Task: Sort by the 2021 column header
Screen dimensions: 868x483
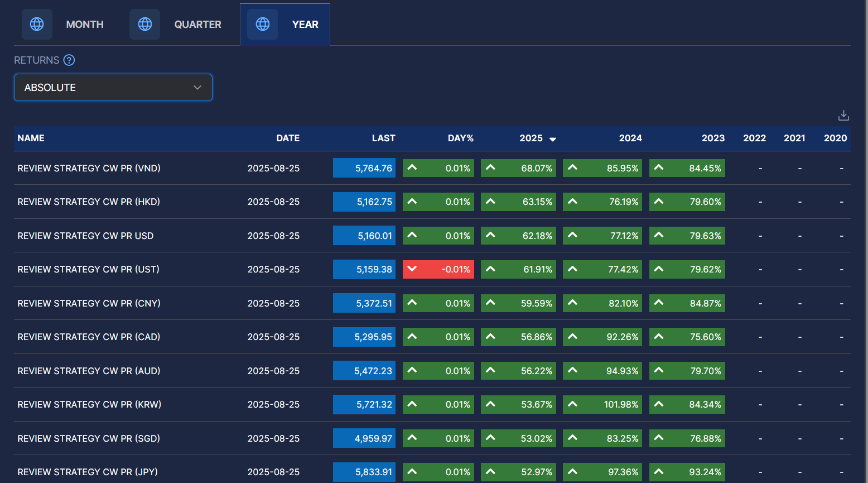Action: pyautogui.click(x=794, y=138)
